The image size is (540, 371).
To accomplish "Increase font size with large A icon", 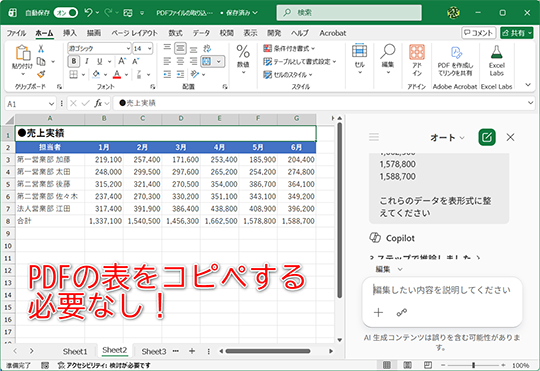I will tap(122, 61).
